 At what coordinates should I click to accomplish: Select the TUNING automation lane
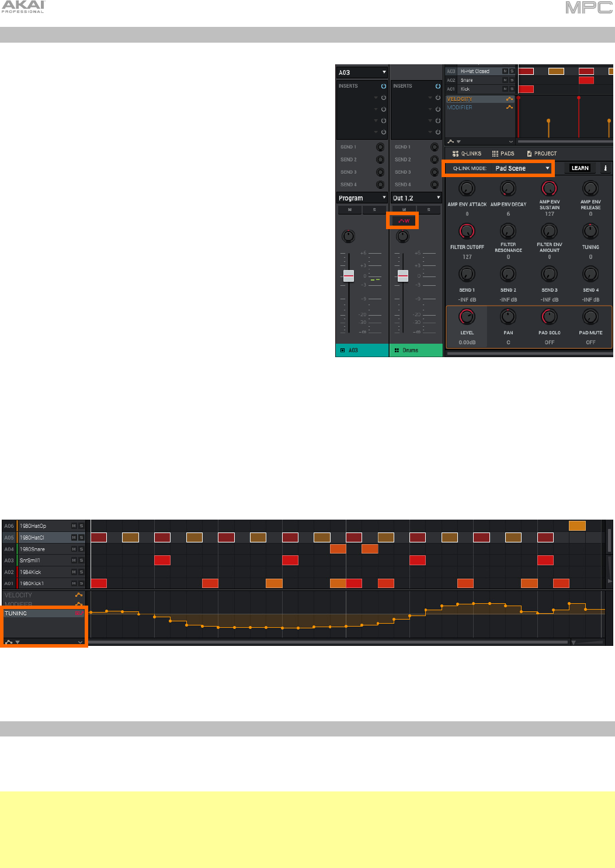[x=44, y=613]
